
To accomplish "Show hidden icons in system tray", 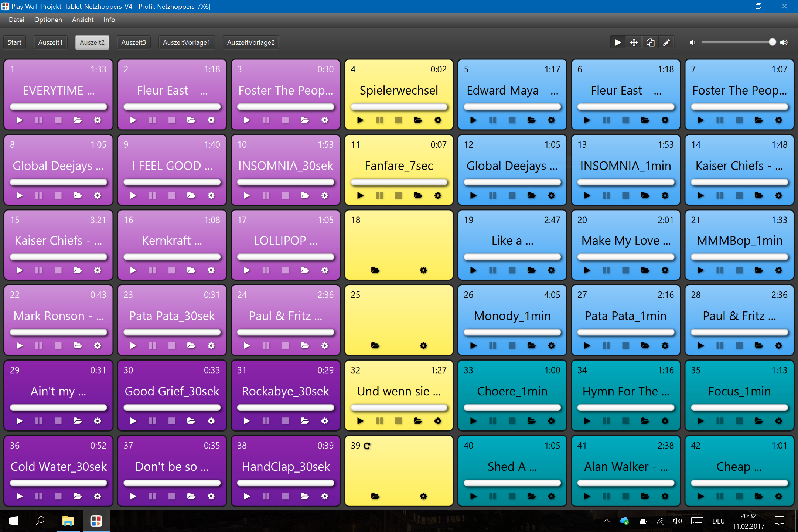I will pyautogui.click(x=606, y=521).
